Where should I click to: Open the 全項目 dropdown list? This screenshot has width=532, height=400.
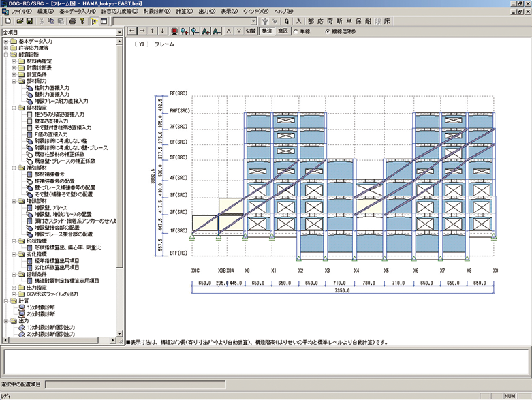point(119,33)
